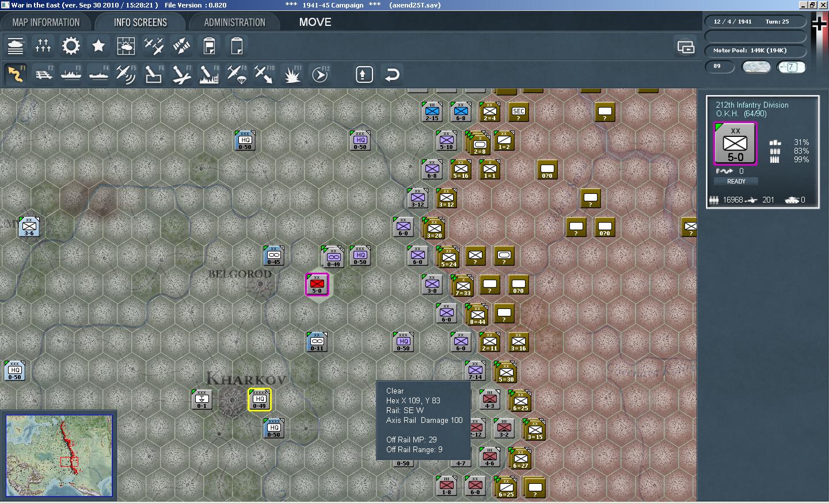The image size is (829, 504).
Task: Select the Soviet 7=33 stack
Action: (x=462, y=285)
